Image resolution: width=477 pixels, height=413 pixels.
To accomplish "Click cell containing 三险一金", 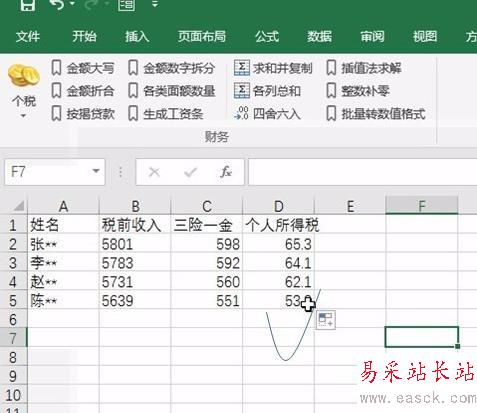I will [207, 225].
